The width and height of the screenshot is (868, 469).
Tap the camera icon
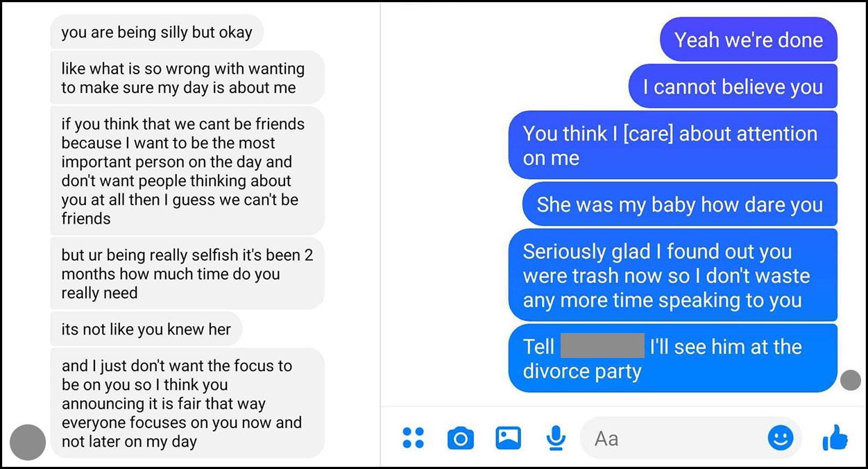coord(461,438)
